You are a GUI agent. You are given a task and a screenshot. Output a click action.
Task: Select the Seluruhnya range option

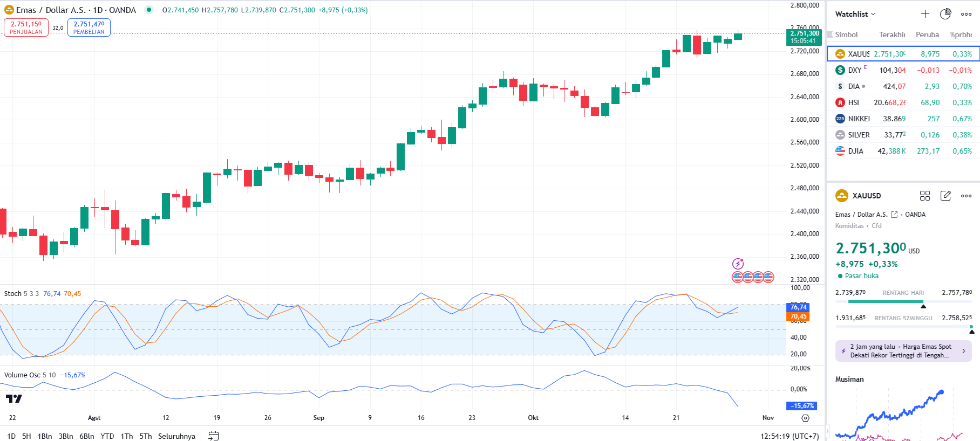(x=176, y=436)
